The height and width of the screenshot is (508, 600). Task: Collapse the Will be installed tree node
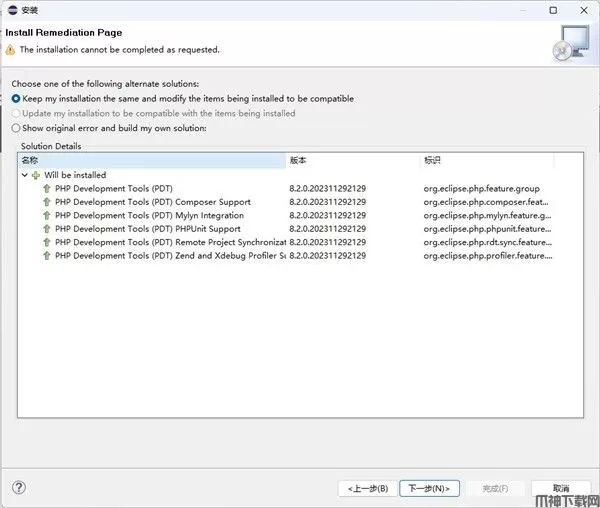[x=25, y=175]
